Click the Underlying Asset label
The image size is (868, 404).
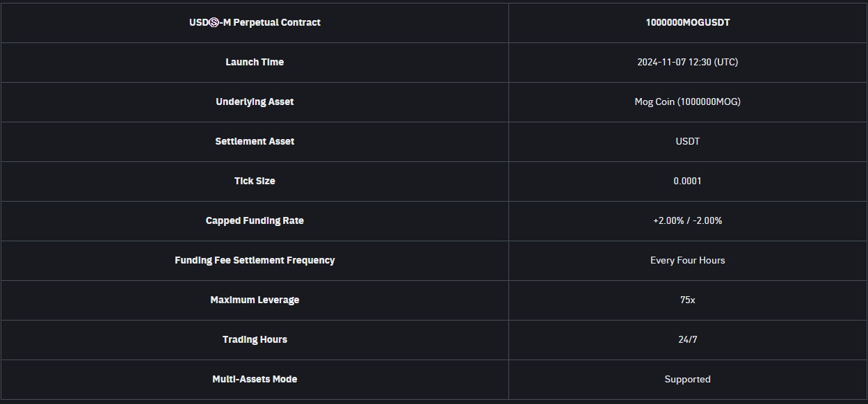pos(255,102)
